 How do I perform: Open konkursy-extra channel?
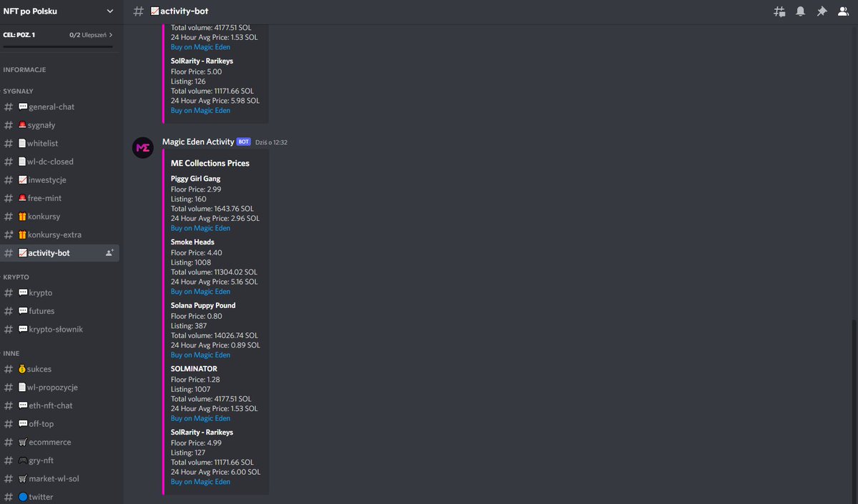(60, 234)
